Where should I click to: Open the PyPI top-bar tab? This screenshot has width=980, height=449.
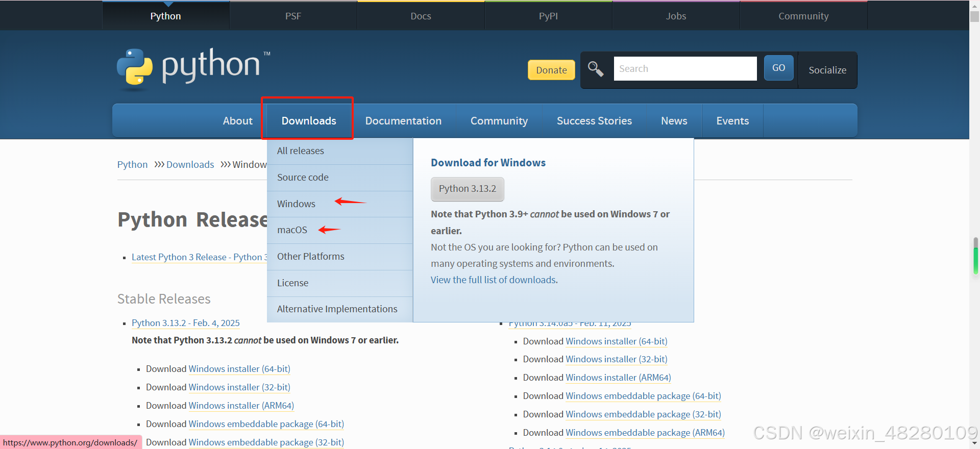(x=548, y=16)
